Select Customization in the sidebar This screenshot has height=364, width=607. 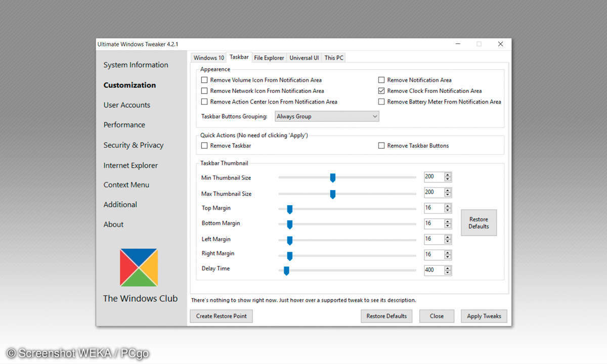(129, 85)
